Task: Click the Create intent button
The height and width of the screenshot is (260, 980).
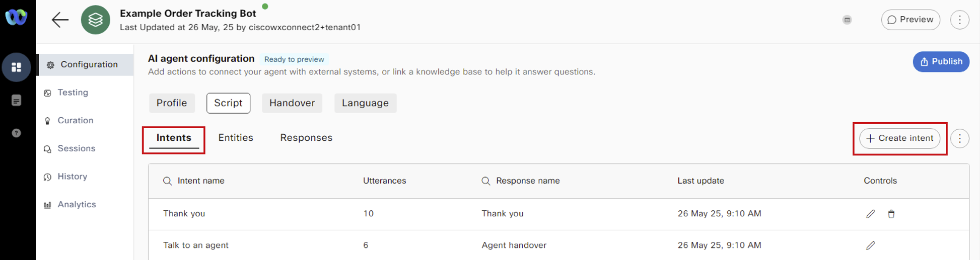Action: 899,138
